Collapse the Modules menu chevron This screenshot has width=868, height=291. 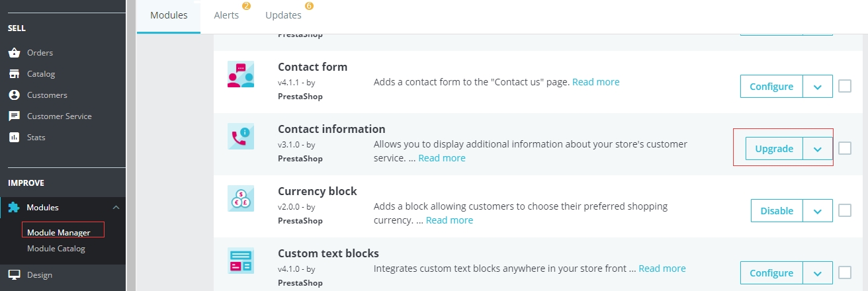(116, 208)
